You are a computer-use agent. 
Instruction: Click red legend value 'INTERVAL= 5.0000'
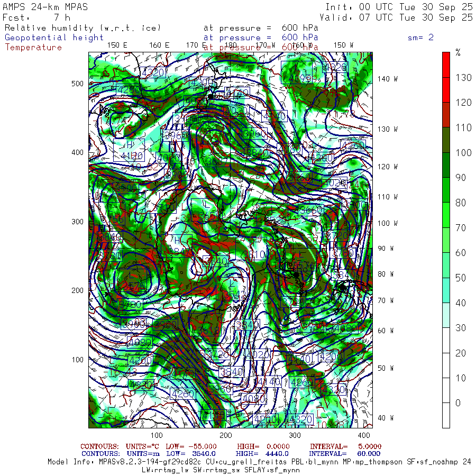click(345, 446)
